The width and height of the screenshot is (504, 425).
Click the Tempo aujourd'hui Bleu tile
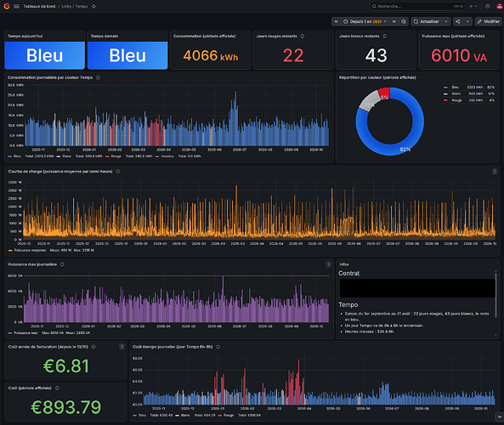tap(45, 55)
